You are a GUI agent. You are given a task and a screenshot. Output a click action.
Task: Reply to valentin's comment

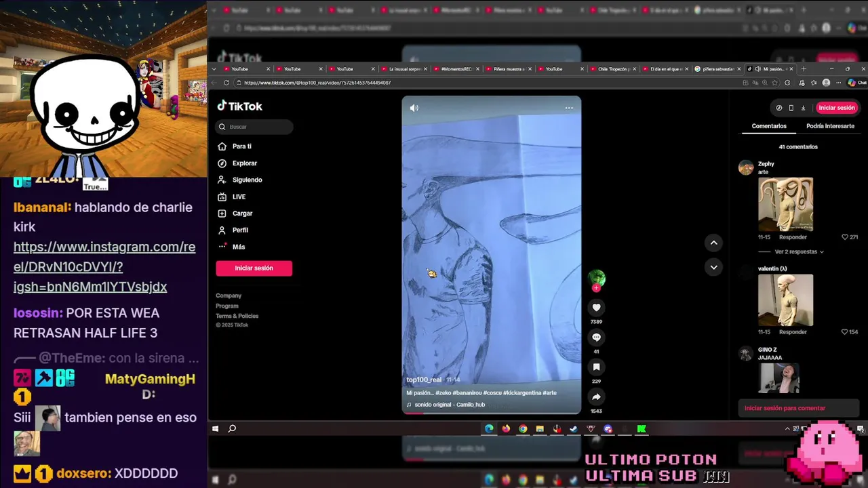coord(793,332)
